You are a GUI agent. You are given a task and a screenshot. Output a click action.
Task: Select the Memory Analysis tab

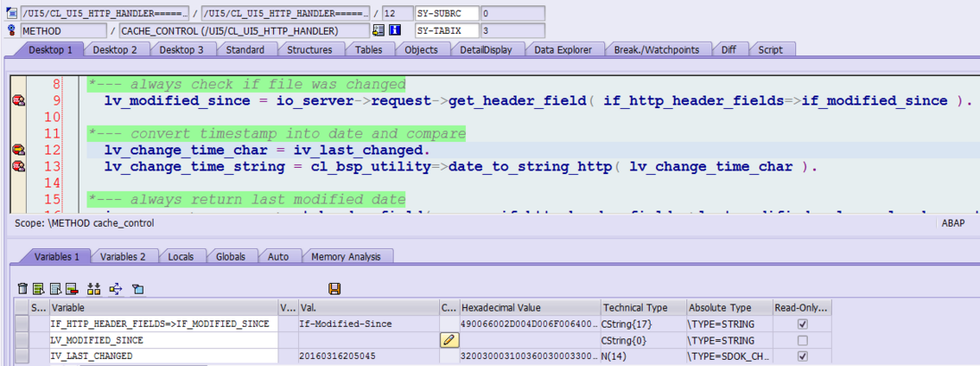click(347, 256)
